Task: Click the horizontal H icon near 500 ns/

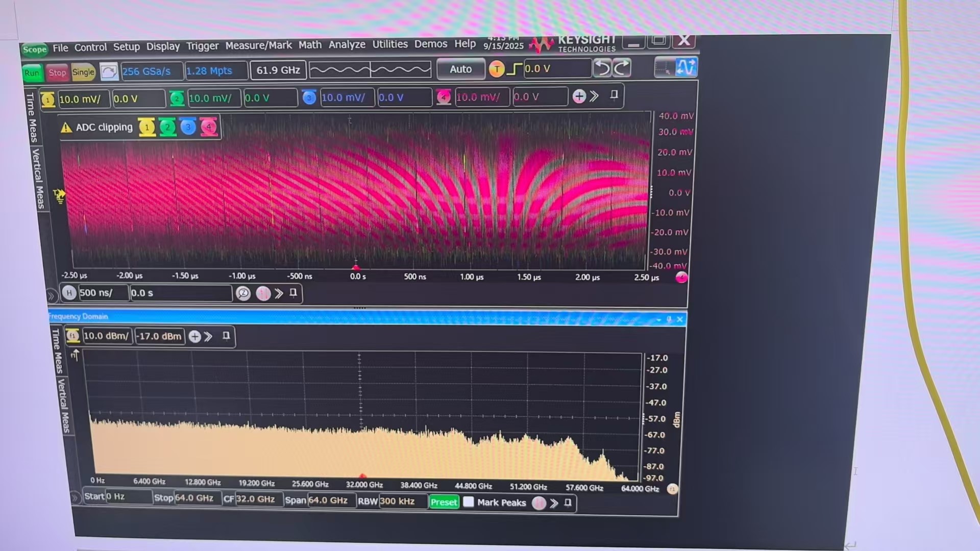Action: pyautogui.click(x=69, y=293)
